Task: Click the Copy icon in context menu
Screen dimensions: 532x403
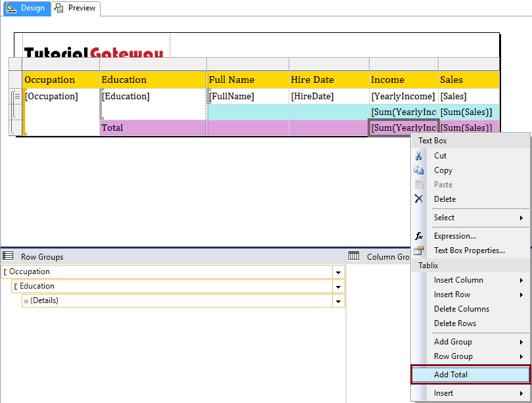Action: 419,170
